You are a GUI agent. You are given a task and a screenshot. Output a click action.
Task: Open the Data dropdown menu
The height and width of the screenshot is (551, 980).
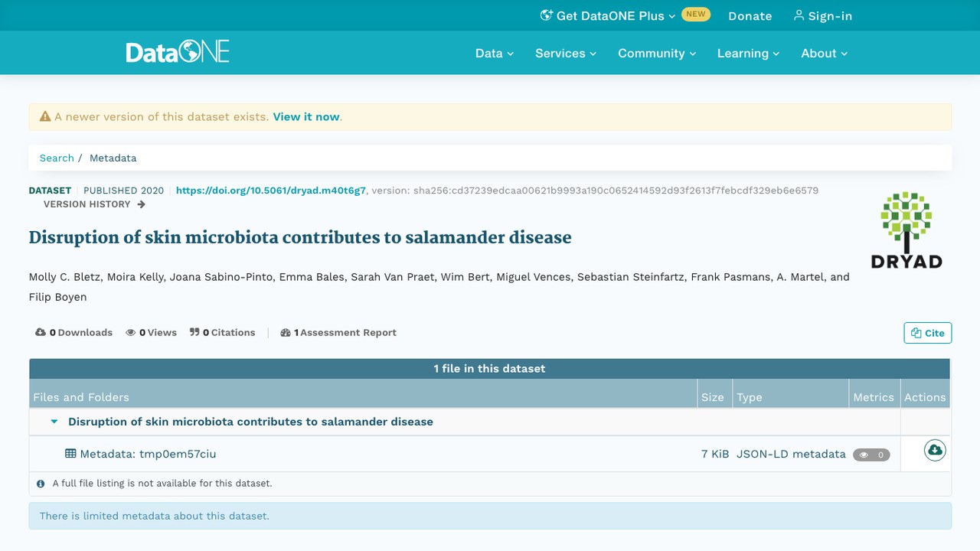[495, 53]
